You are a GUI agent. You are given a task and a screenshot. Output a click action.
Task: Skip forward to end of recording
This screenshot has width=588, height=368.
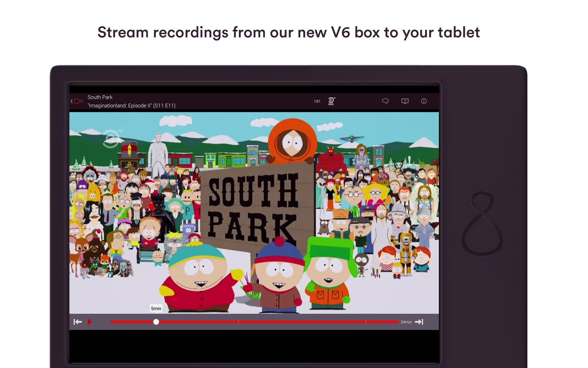tap(419, 322)
